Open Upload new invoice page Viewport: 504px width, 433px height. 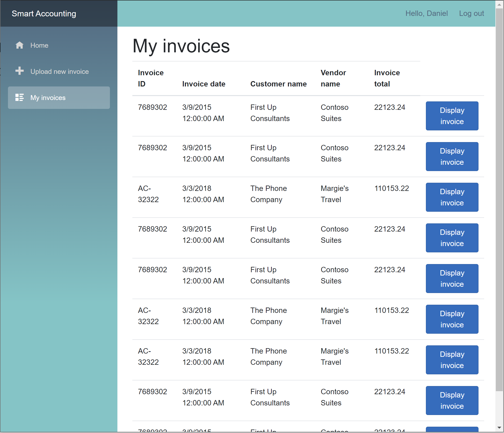(x=59, y=72)
